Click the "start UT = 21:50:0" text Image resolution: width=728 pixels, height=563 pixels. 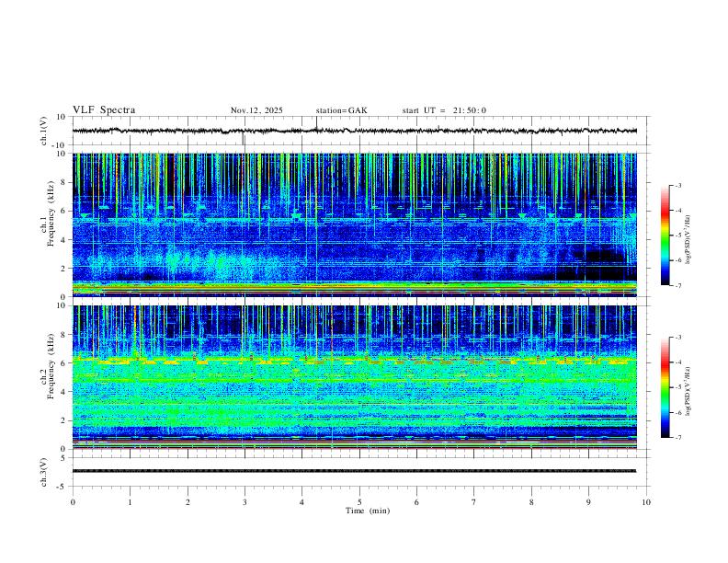pos(444,110)
